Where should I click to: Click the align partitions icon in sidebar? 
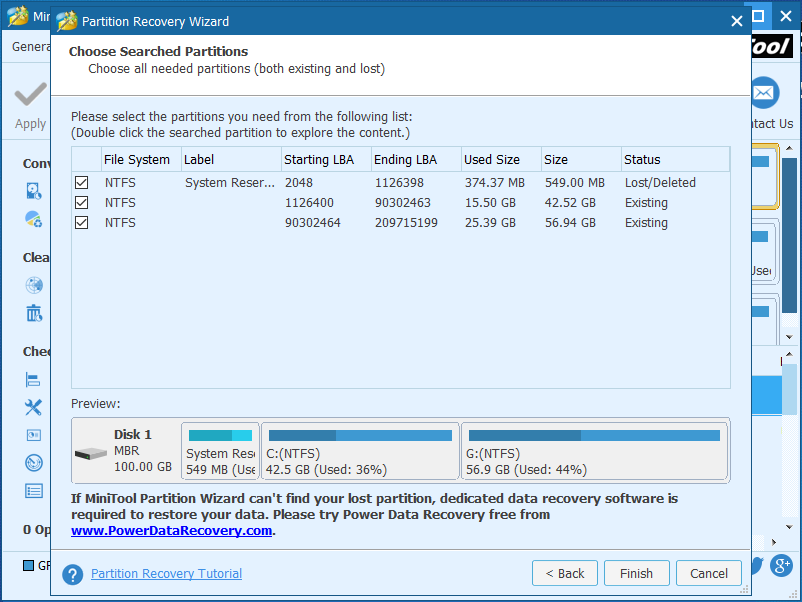coord(33,380)
